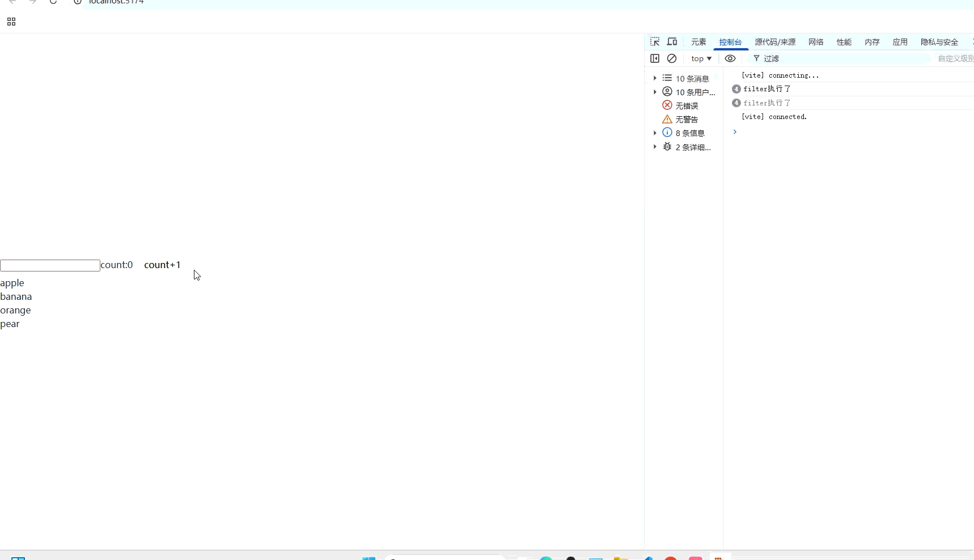
Task: Click the count:0 label
Action: point(117,265)
